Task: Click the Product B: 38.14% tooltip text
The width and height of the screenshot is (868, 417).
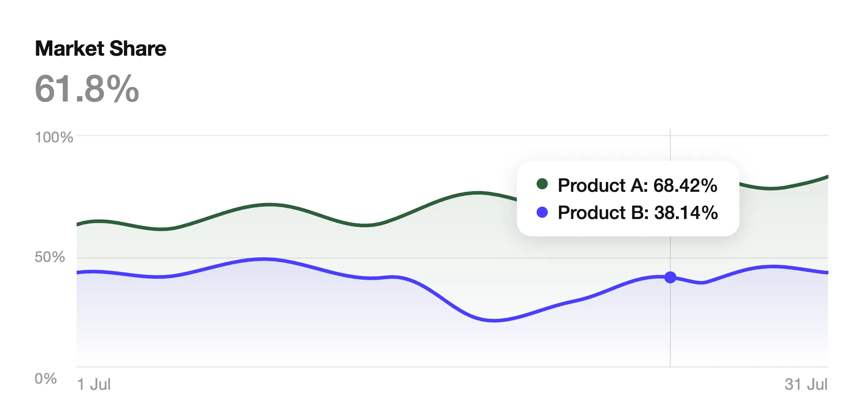Action: click(638, 213)
